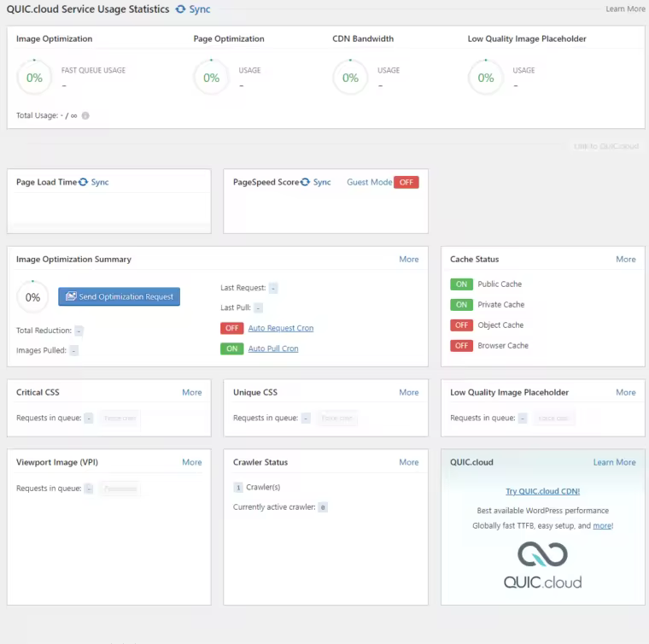649x644 pixels.
Task: Open More in Critical CSS
Action: pyautogui.click(x=191, y=392)
